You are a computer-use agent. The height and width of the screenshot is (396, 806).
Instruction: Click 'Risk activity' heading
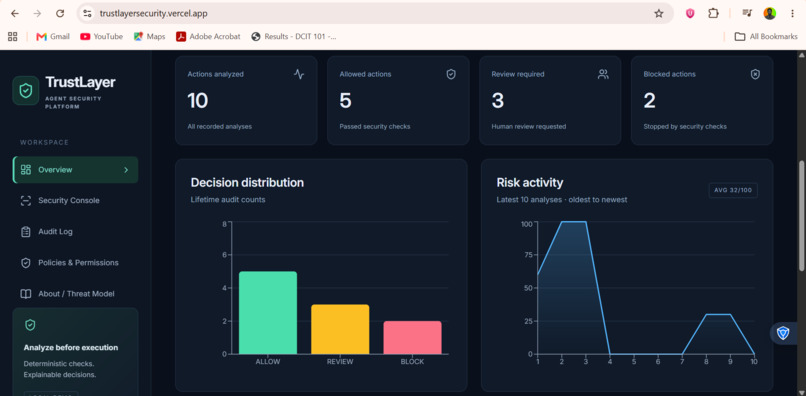click(530, 183)
